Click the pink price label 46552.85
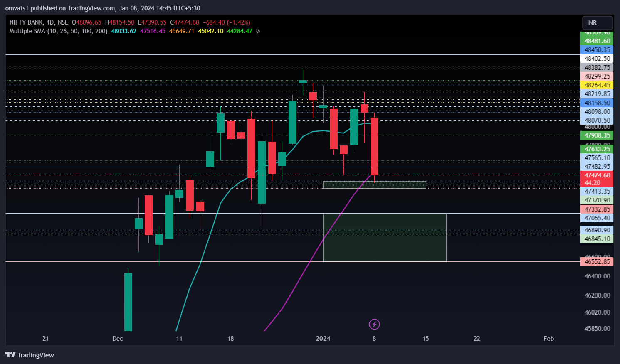The width and height of the screenshot is (620, 364). tap(597, 262)
